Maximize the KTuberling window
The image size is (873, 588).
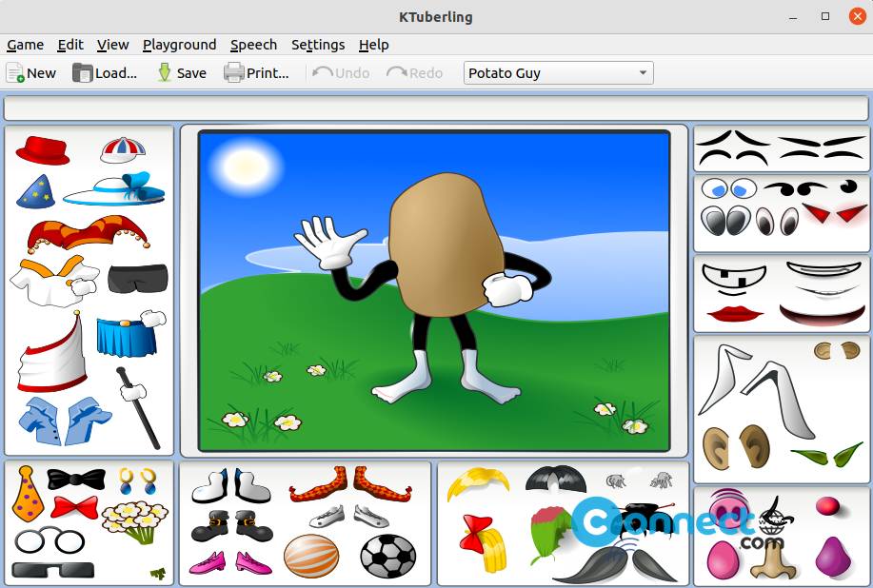tap(825, 16)
